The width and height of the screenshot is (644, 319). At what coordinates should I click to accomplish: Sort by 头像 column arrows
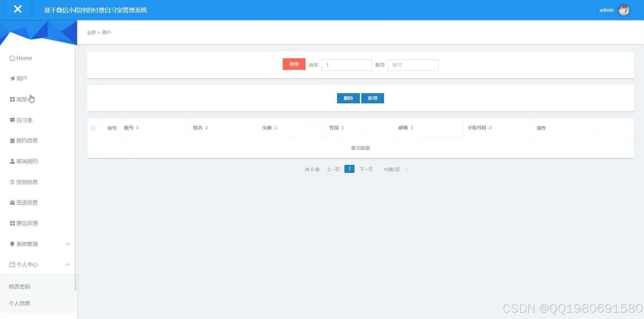[x=276, y=128]
